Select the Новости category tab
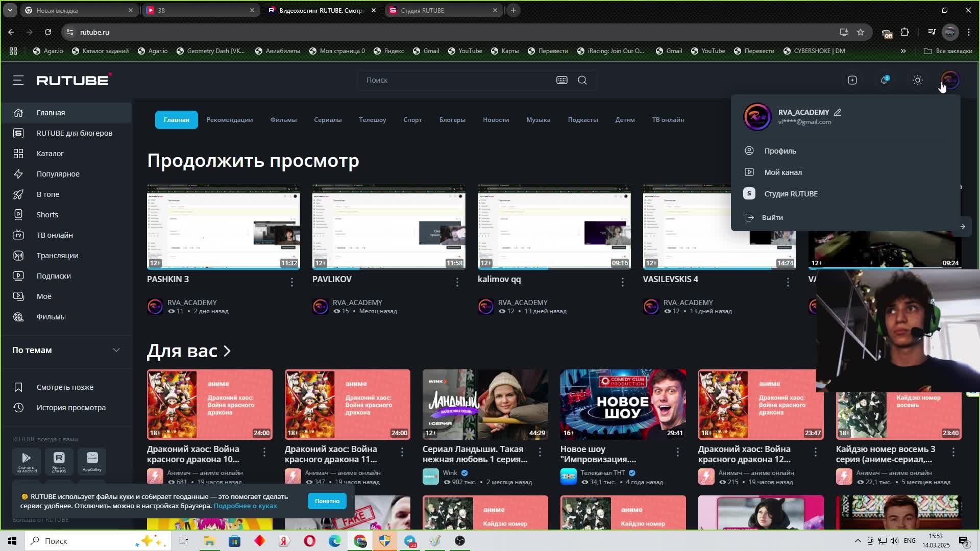980x551 pixels. click(496, 120)
